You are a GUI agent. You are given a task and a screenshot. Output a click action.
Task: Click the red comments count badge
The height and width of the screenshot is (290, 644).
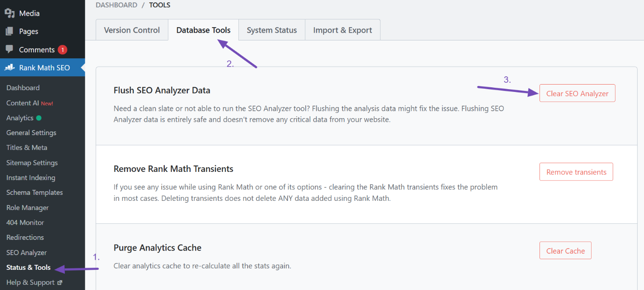63,50
